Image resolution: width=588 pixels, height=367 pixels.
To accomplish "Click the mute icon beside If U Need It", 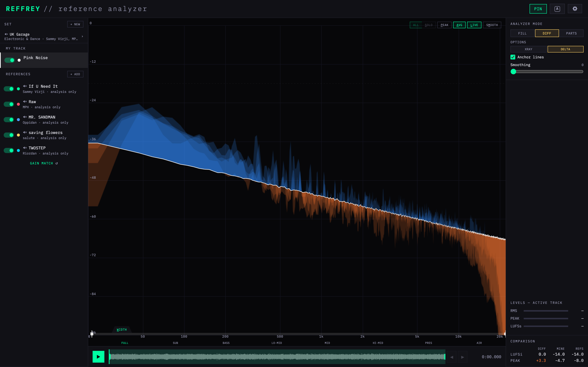I will click(25, 86).
